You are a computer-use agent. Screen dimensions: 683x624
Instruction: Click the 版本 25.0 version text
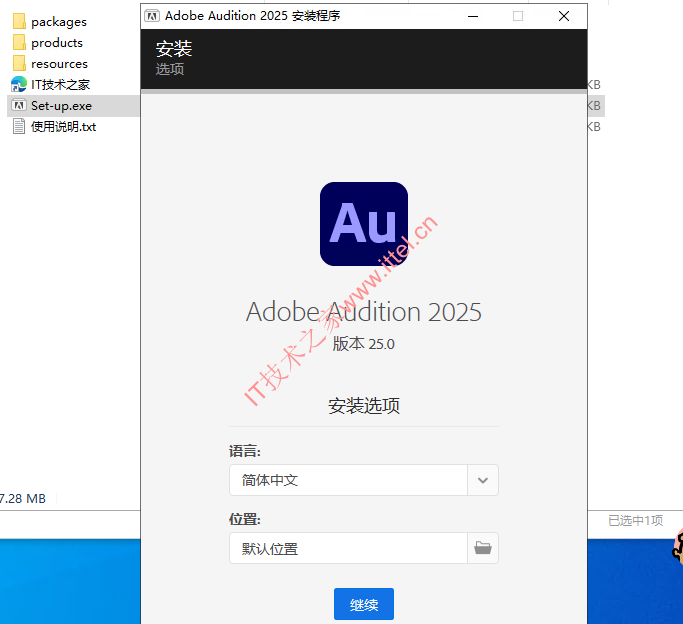[x=364, y=344]
